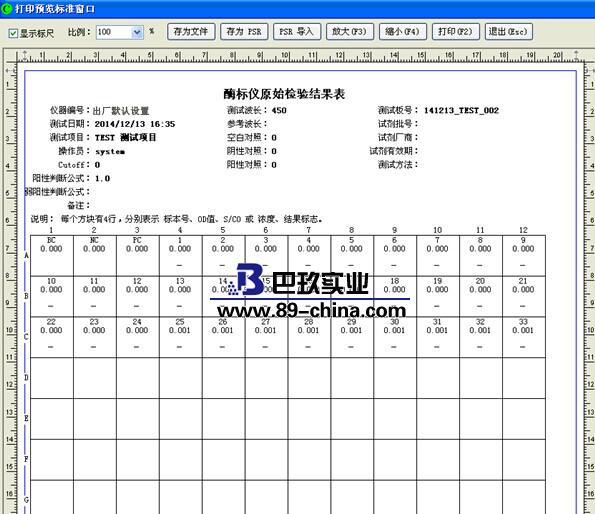Select the BC well cell in row A
The height and width of the screenshot is (514, 595).
click(52, 255)
